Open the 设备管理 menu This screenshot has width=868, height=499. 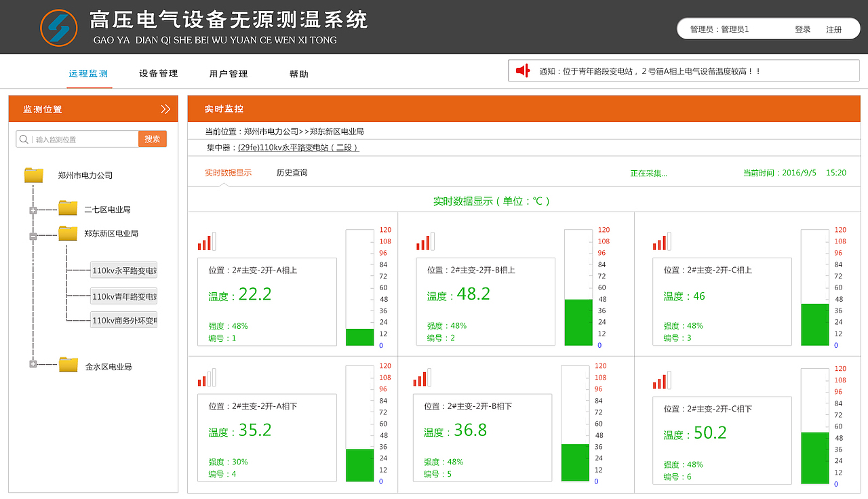tap(157, 73)
